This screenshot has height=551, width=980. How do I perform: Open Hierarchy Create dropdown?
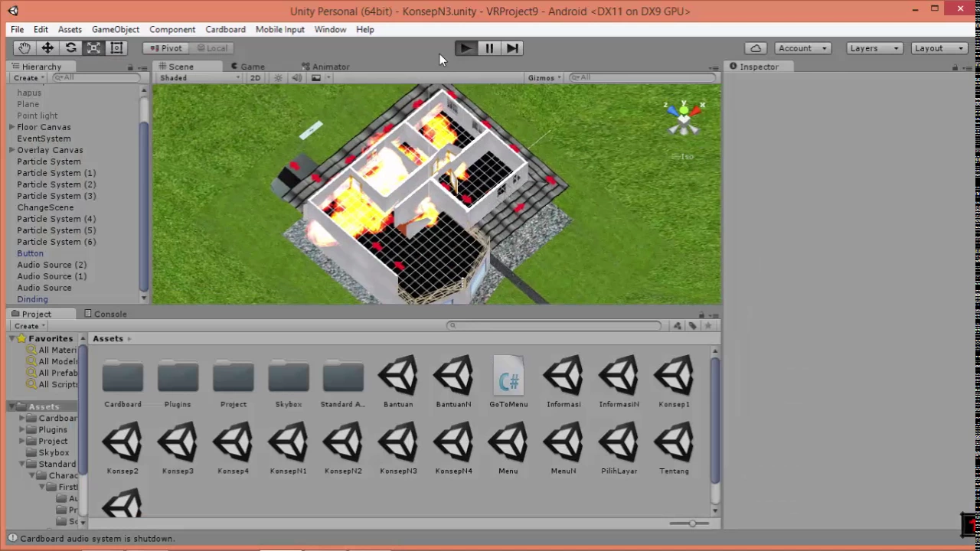coord(28,78)
